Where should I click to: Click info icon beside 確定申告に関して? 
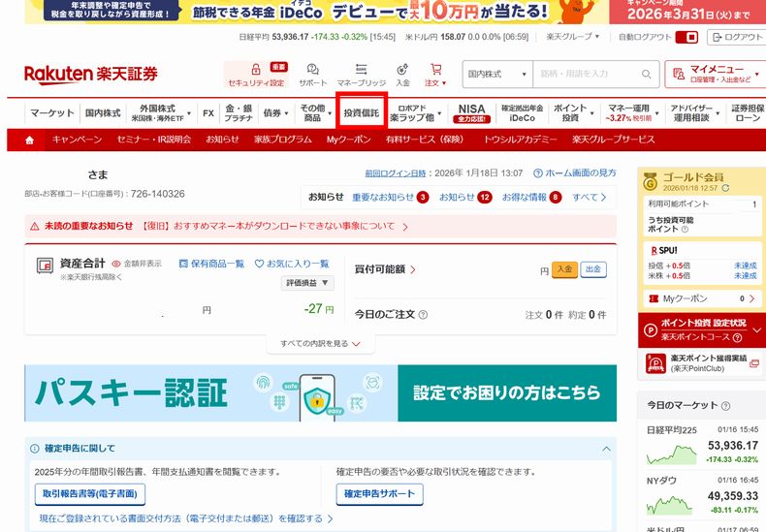click(x=35, y=449)
